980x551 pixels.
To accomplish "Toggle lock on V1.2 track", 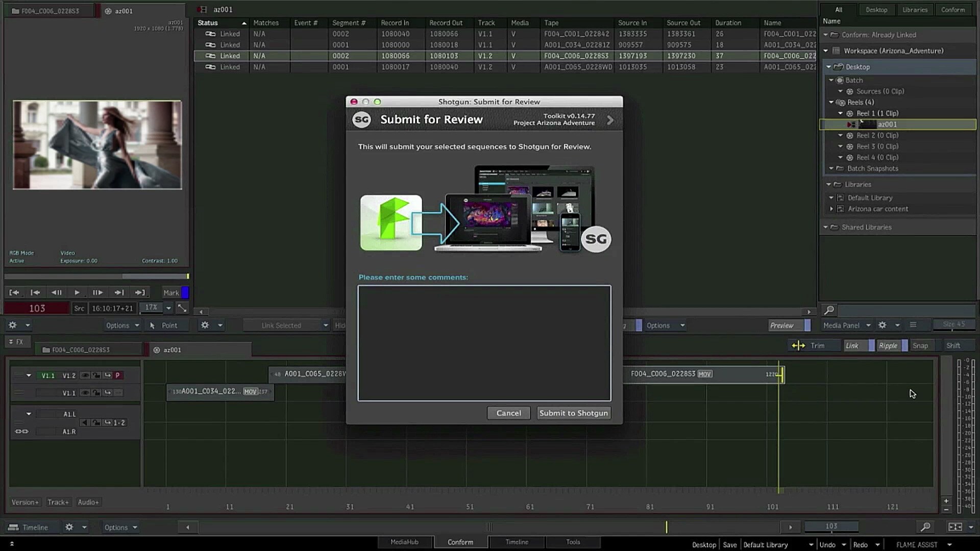I will click(x=96, y=375).
